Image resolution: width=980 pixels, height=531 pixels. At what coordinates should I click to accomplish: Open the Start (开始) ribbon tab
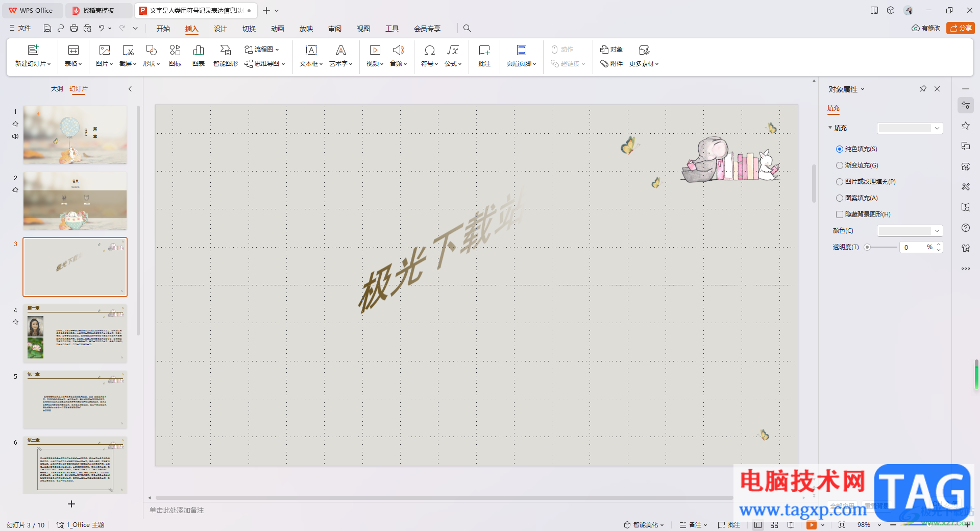(x=163, y=29)
